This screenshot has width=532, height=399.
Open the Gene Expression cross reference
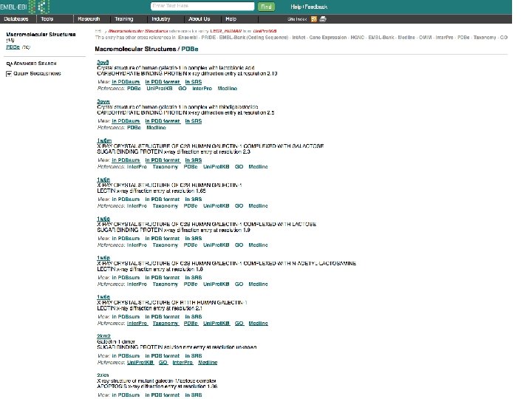328,38
